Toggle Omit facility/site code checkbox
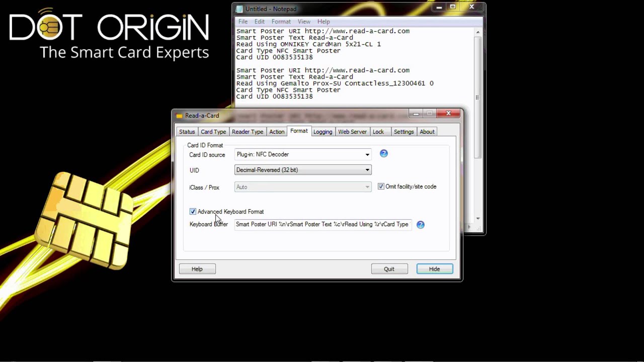Viewport: 644px width, 362px height. (381, 187)
